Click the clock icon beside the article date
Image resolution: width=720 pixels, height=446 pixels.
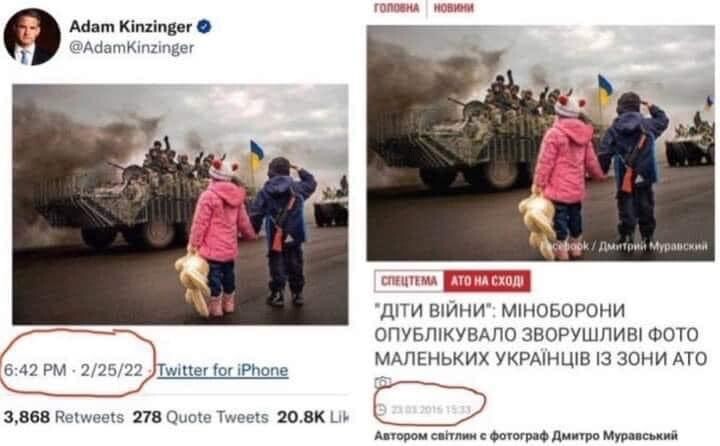point(381,409)
